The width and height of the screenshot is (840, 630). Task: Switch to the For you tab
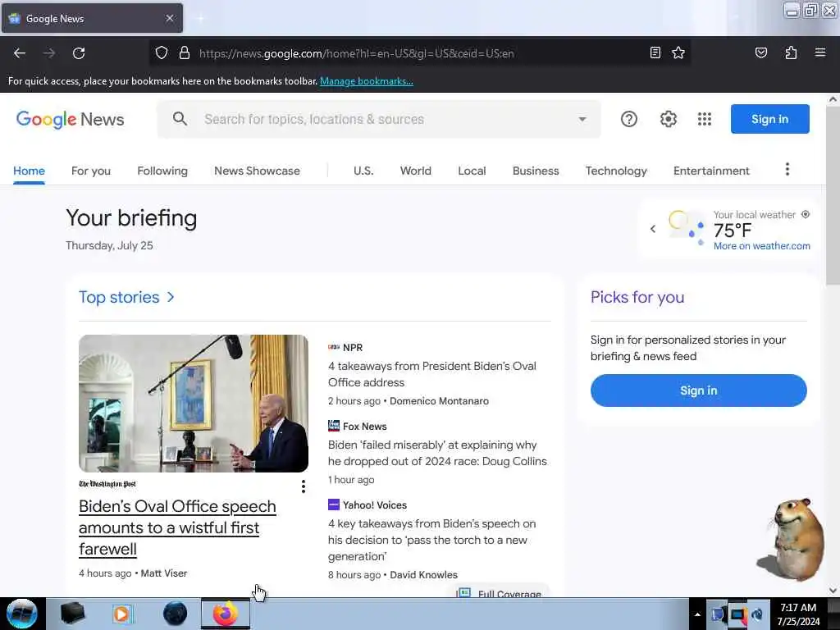[91, 171]
